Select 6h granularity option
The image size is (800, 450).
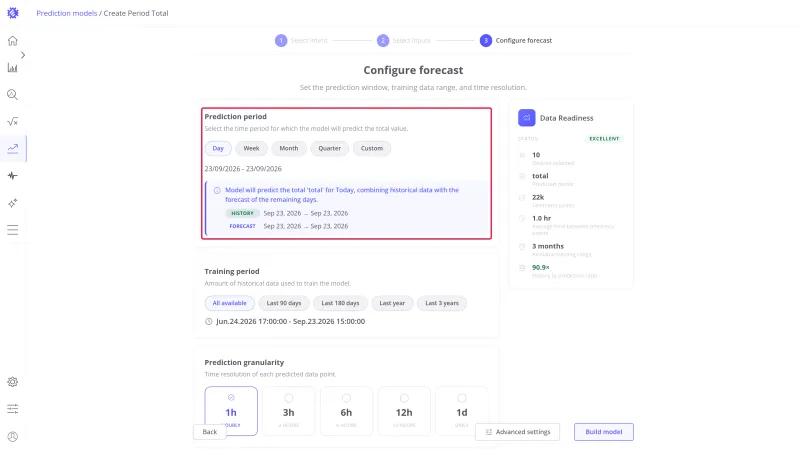click(346, 411)
